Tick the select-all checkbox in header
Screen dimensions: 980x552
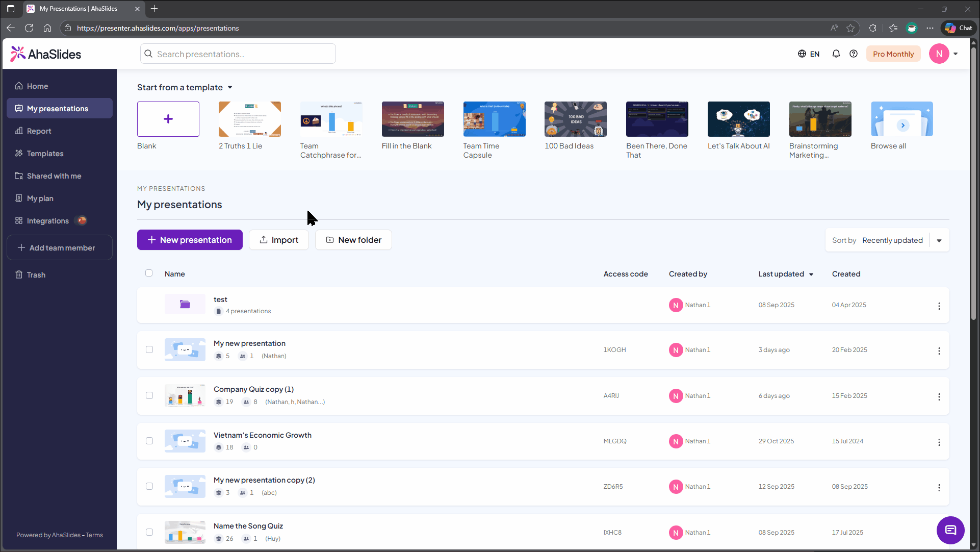click(149, 273)
